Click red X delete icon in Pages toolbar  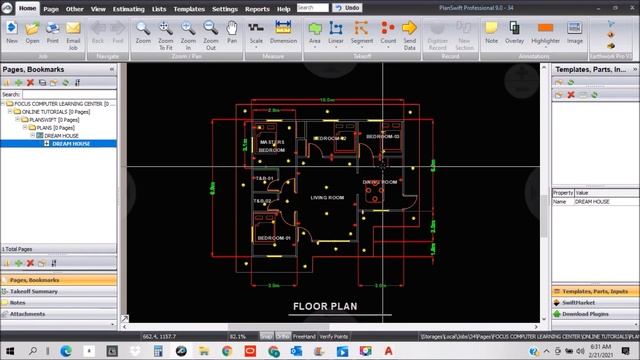(x=30, y=83)
